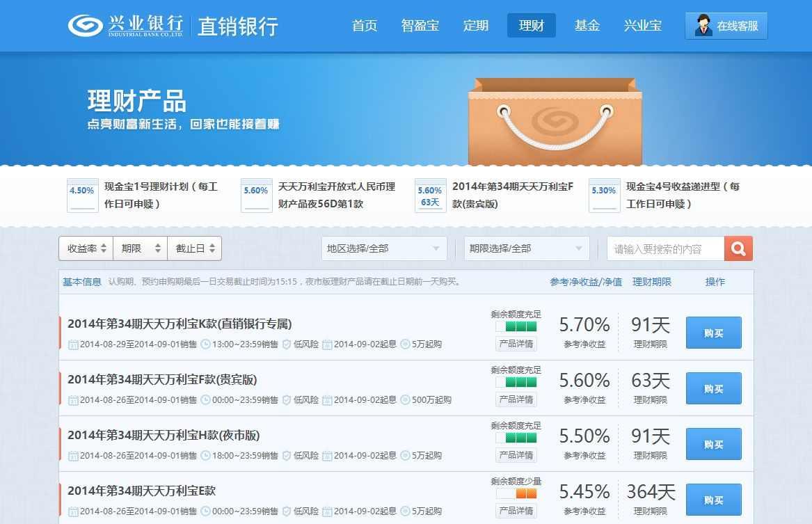Screen dimensions: 812x524
Task: Click clock icon beside 13:00~23:59销售
Action: point(205,344)
